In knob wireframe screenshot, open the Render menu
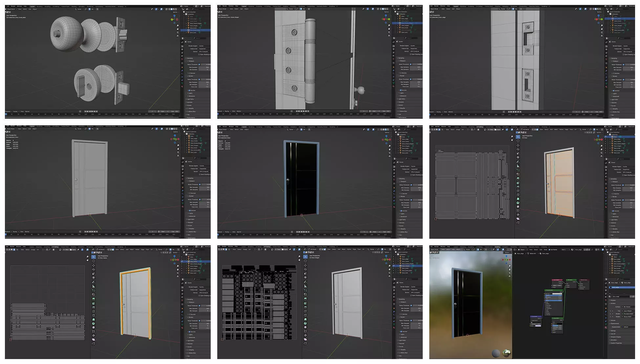Screen dimensions: 640x364 tap(13, 6)
